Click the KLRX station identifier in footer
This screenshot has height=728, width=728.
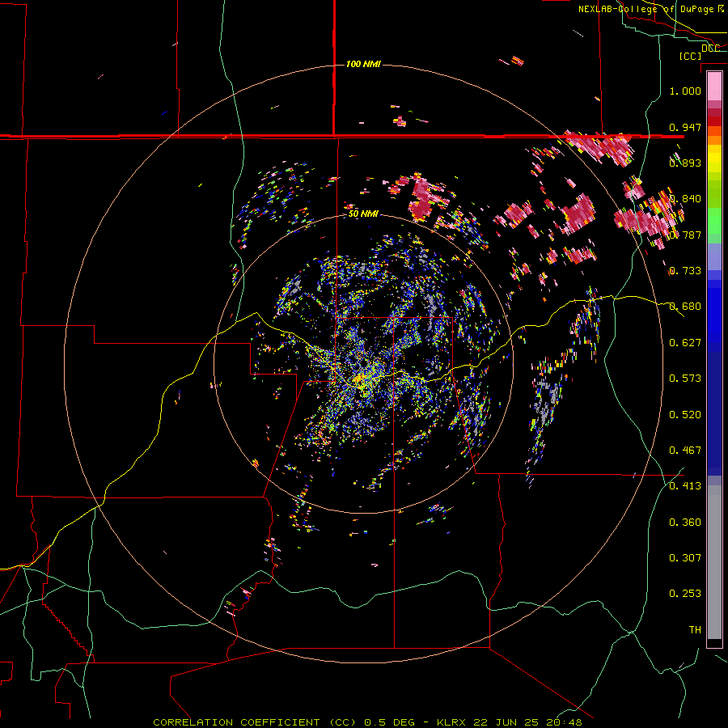453,722
